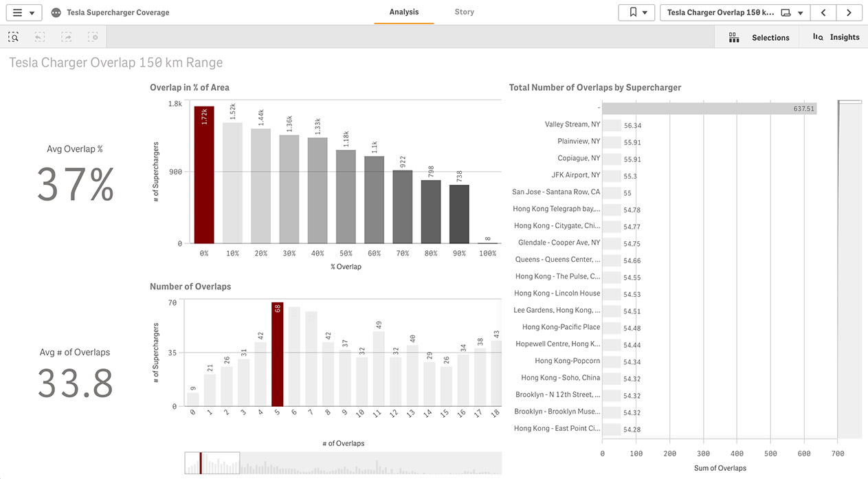Go to the next sheet
The image size is (868, 479).
[849, 12]
